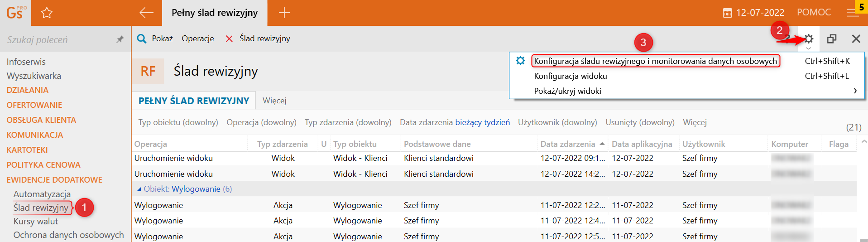Open notification badge showing 5
The image size is (868, 242).
[x=861, y=7]
